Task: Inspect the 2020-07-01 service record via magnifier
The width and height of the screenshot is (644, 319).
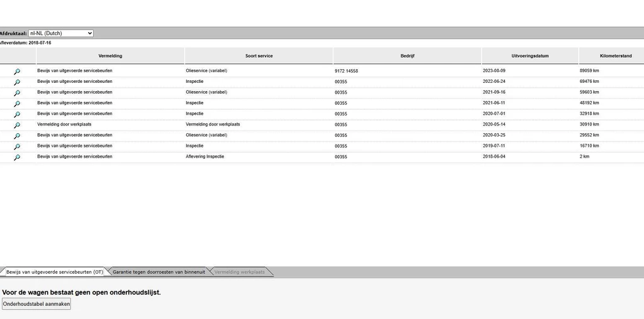Action: [17, 114]
